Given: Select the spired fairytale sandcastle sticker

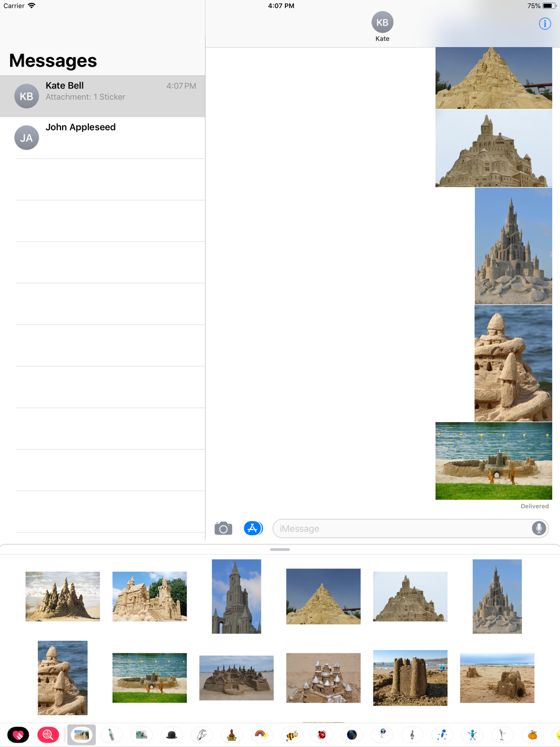Looking at the screenshot, I should [497, 596].
